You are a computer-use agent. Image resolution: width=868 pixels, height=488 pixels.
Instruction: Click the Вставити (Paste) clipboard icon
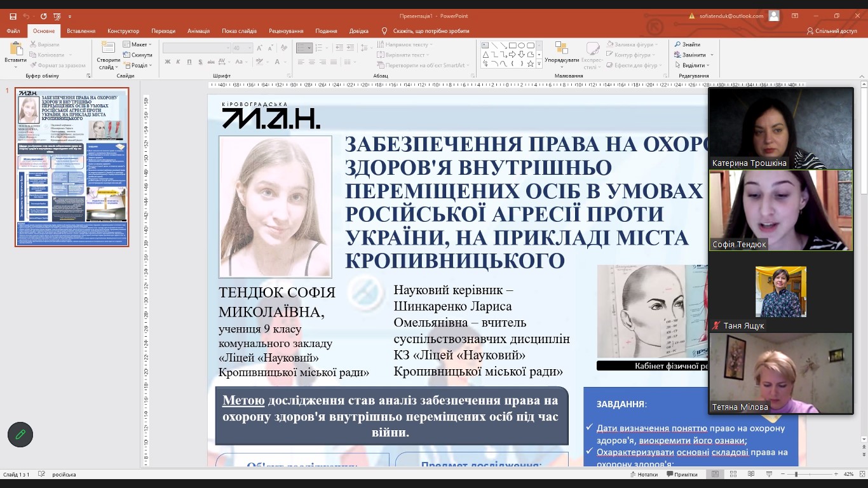coord(15,49)
